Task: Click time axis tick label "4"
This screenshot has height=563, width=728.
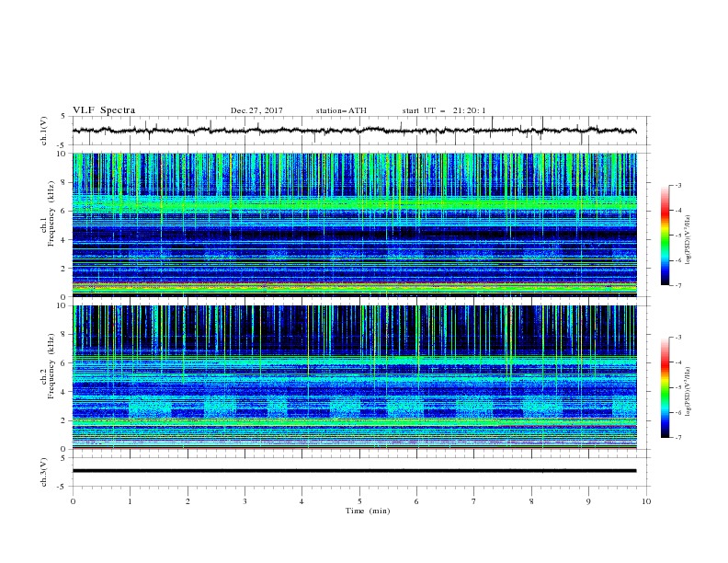Action: tap(301, 501)
